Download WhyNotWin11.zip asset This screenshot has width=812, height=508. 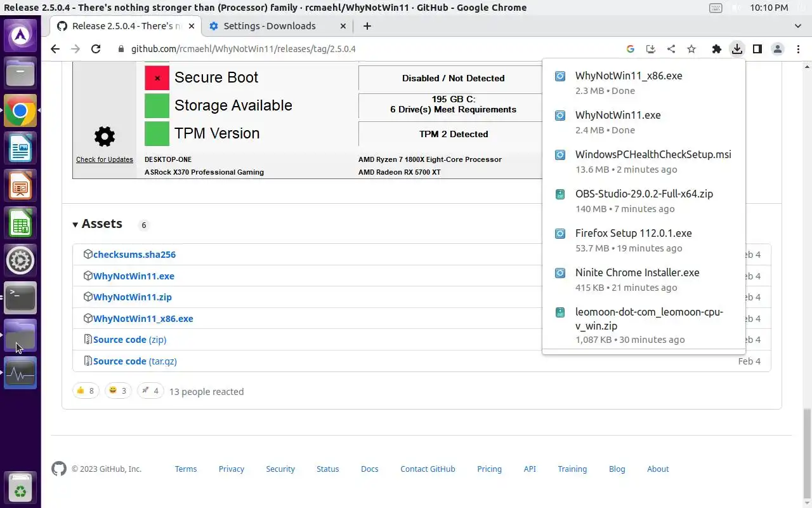coord(133,297)
